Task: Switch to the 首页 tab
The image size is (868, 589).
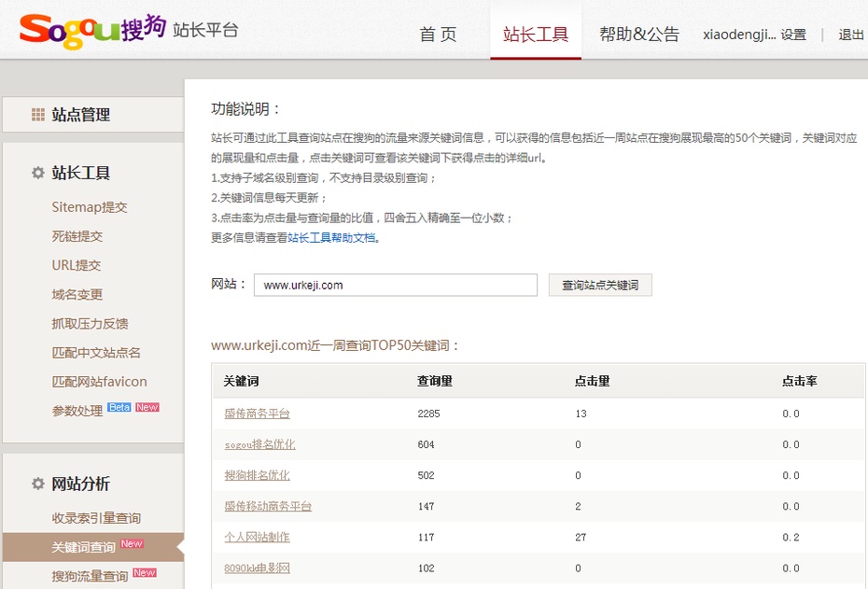Action: coord(437,34)
